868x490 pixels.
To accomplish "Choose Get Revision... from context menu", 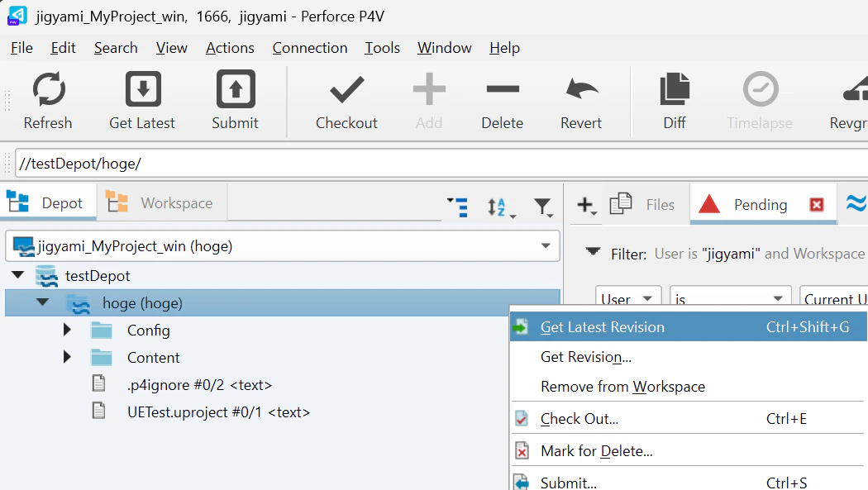I will [688, 357].
